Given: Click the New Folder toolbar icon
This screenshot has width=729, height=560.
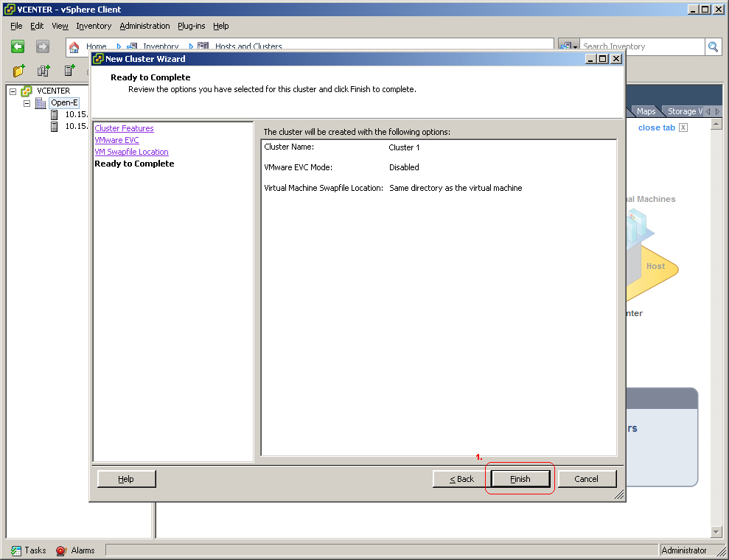Looking at the screenshot, I should tap(19, 71).
